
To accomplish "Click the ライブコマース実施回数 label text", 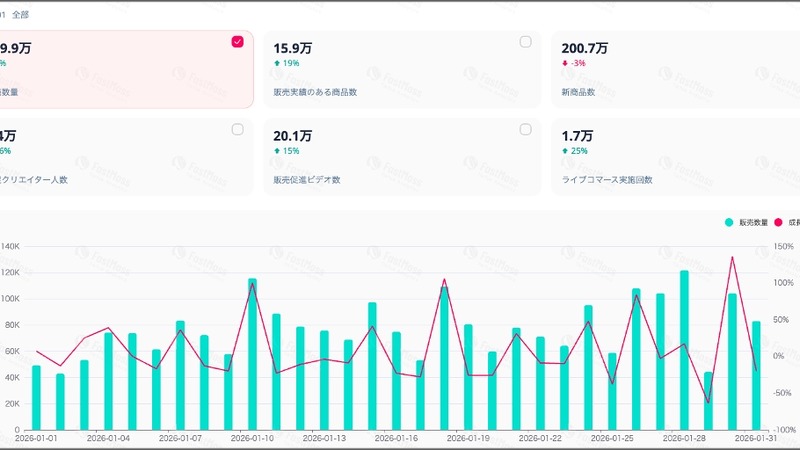I will point(607,180).
